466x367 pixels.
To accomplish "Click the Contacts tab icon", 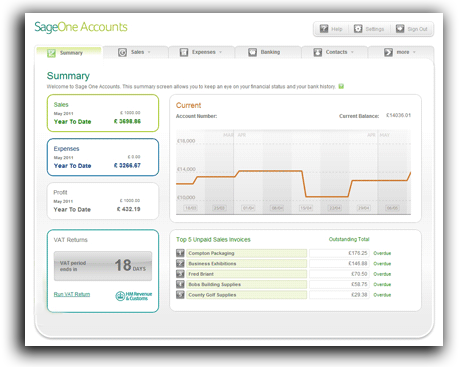I will pyautogui.click(x=318, y=52).
